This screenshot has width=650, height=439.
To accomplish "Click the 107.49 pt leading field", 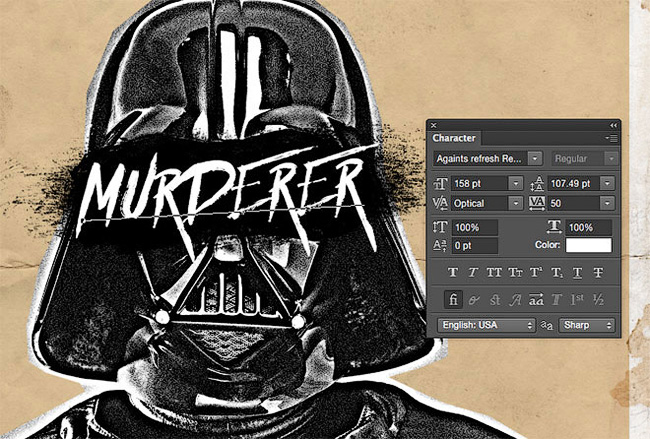I will click(x=574, y=183).
